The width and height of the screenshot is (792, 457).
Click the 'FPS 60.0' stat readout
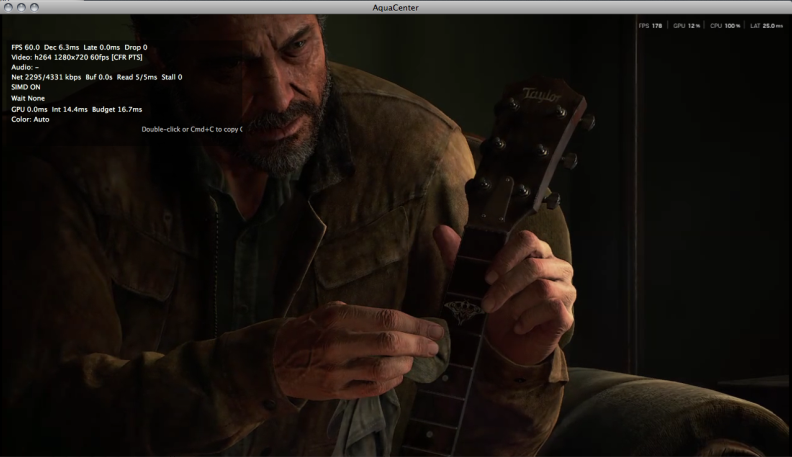[25, 47]
